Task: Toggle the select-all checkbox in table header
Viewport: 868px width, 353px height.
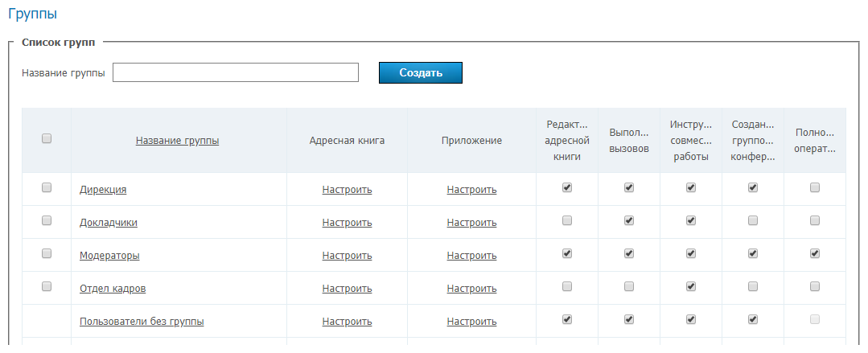Action: (x=47, y=138)
